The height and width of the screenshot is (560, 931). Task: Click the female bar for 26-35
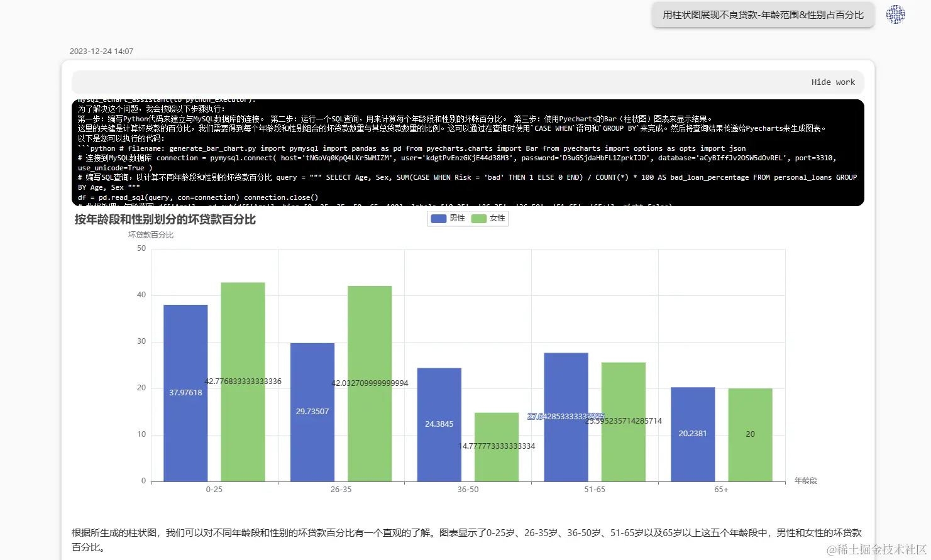[x=370, y=384]
